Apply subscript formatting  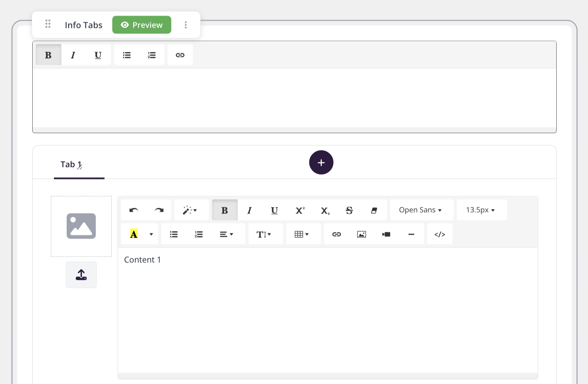(325, 210)
